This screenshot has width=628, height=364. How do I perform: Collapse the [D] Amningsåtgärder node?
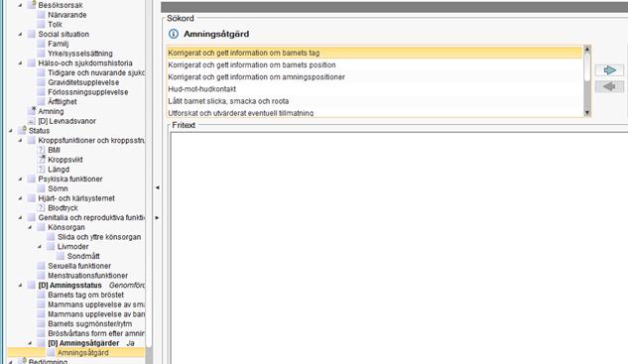30,343
